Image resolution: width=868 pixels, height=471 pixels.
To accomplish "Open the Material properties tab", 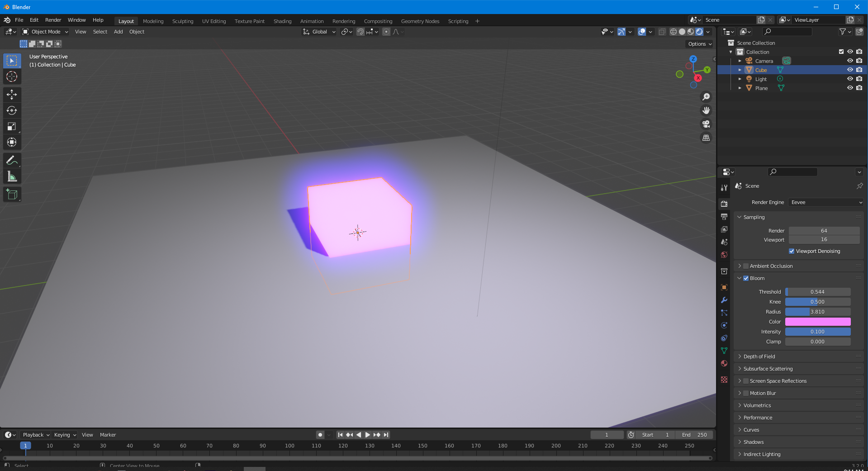I will pyautogui.click(x=724, y=363).
